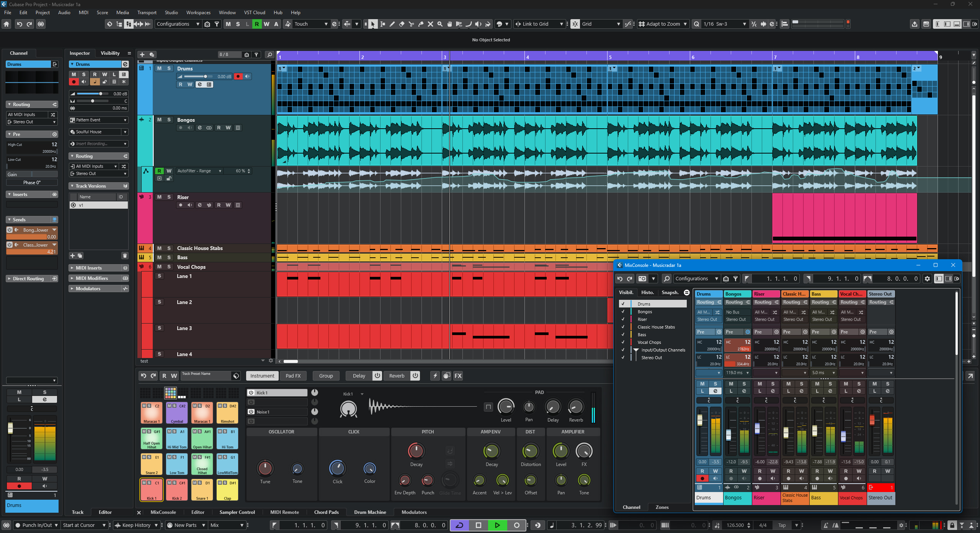Viewport: 980px width, 533px height.
Task: Toggle visibility checkmark for Bongos in MixConsole
Action: (x=623, y=312)
